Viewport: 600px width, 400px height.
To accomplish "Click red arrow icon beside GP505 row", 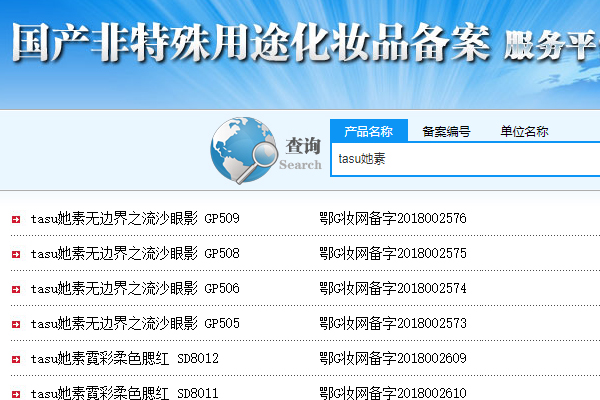I will coord(16,324).
